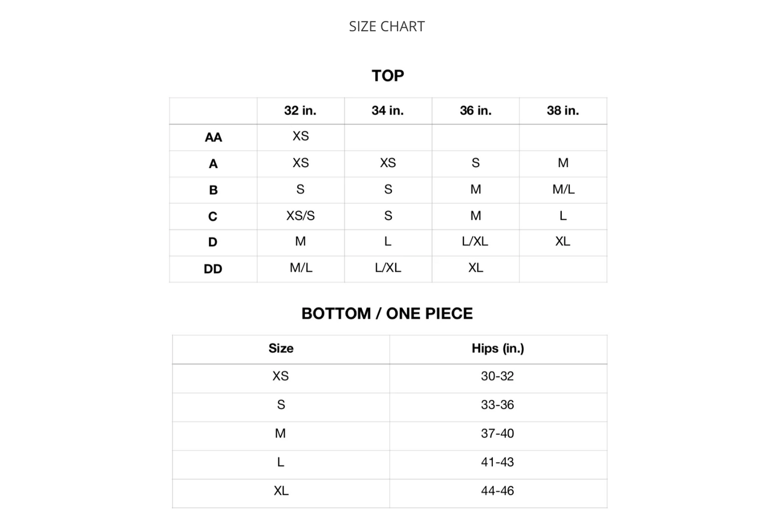Viewport: 784px width, 532px height.
Task: Select the 38 in. column header
Action: pos(563,111)
